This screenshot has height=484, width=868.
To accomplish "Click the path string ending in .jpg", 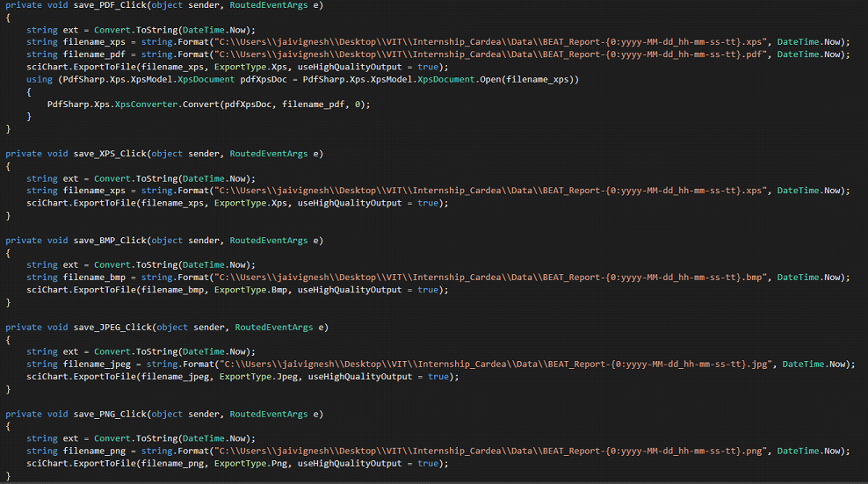I will [x=496, y=365].
